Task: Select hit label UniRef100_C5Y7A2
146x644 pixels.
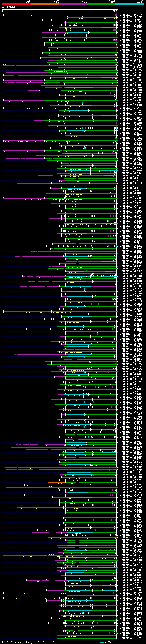Action: pyautogui.click(x=131, y=542)
